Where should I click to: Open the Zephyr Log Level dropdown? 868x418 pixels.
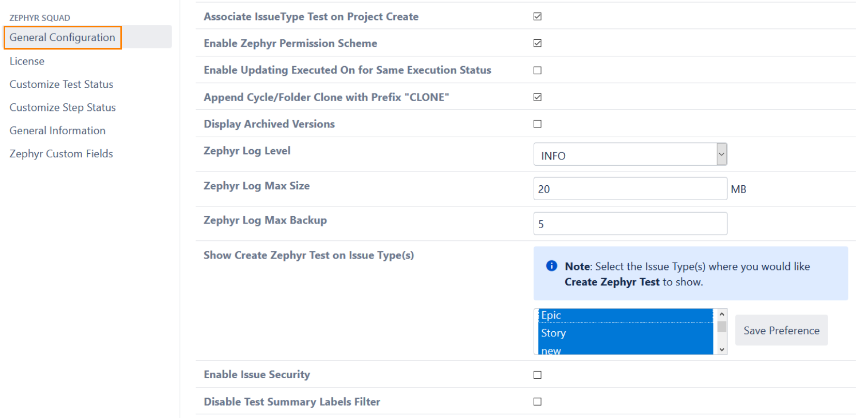(x=630, y=154)
